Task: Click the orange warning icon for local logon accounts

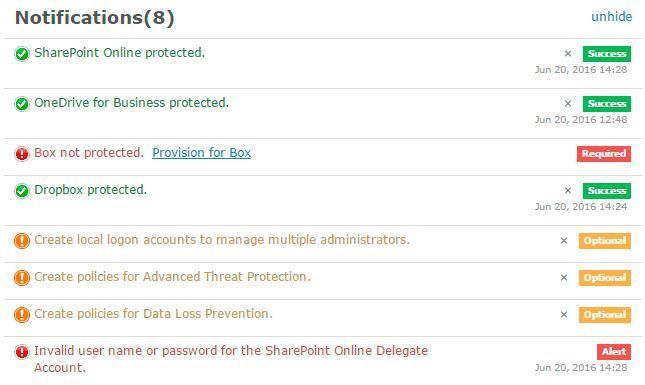Action: coord(22,241)
